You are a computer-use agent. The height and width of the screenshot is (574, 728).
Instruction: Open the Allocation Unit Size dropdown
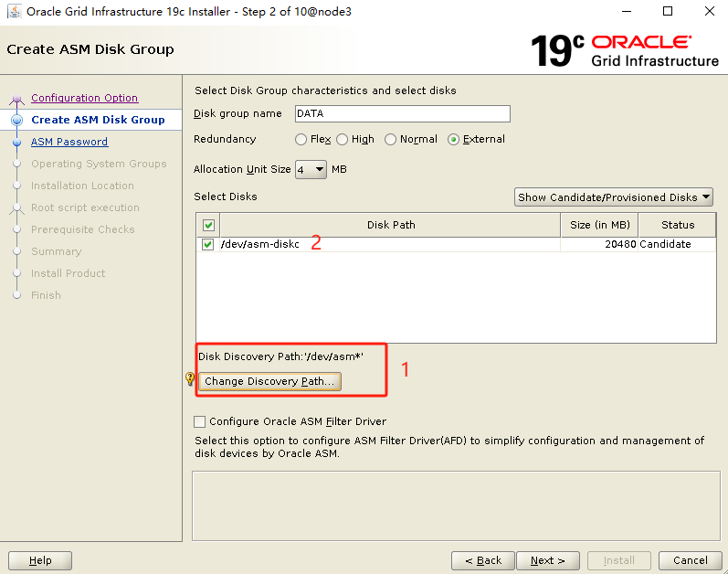[x=311, y=169]
